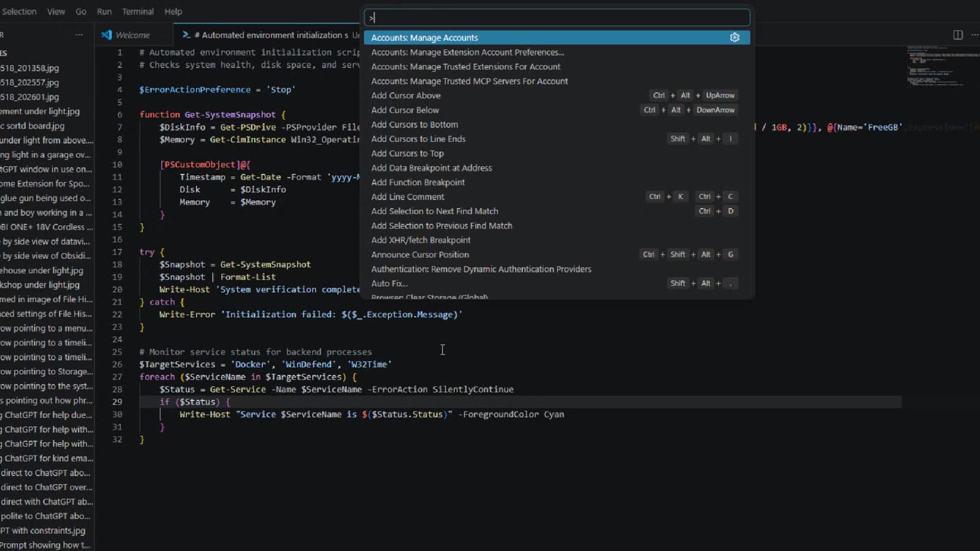Viewport: 980px width, 551px height.
Task: Click 'try {' on line 17
Action: click(152, 252)
